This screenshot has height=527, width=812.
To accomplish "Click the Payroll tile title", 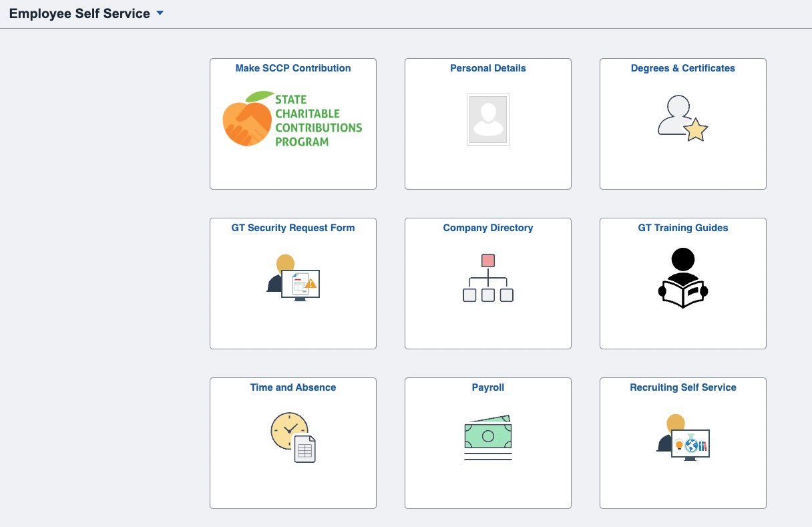I will [x=488, y=387].
